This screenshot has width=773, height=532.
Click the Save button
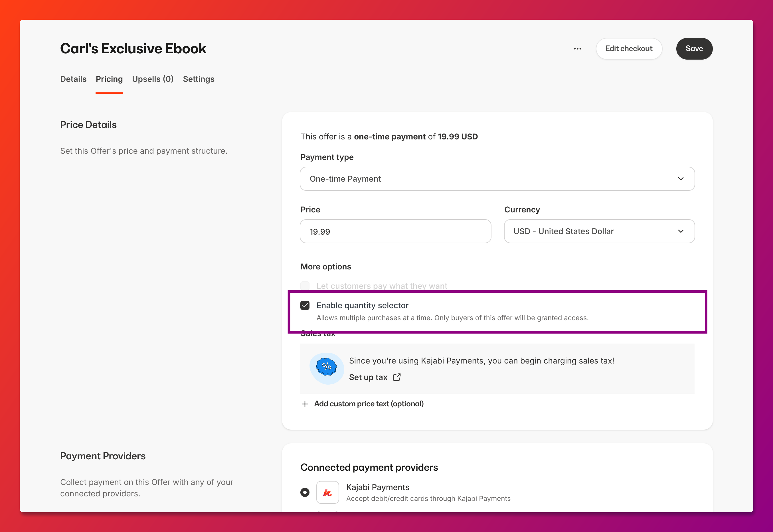[x=694, y=49]
